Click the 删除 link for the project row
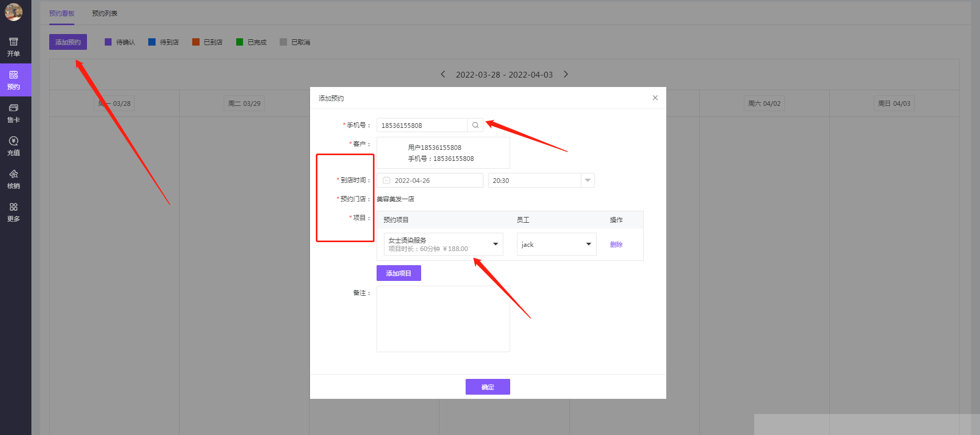This screenshot has height=435, width=980. click(616, 244)
